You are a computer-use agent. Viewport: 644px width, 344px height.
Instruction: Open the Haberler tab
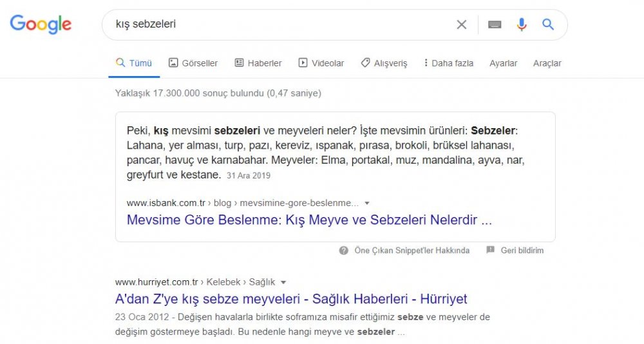(x=258, y=63)
